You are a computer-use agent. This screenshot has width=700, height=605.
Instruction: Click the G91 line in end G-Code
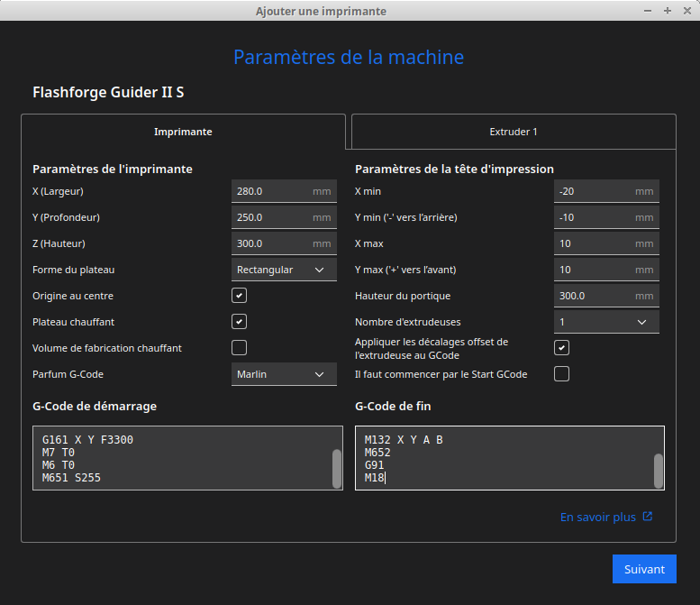[374, 465]
